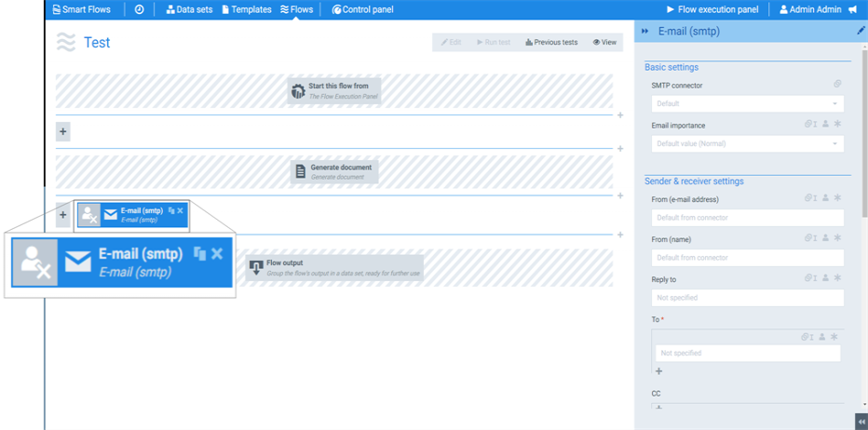
Task: Click person icon for From (e-mail address)
Action: click(x=825, y=197)
